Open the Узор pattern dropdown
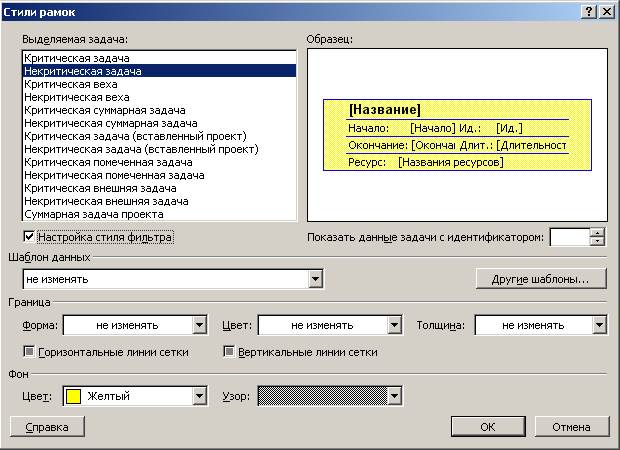 [x=395, y=396]
